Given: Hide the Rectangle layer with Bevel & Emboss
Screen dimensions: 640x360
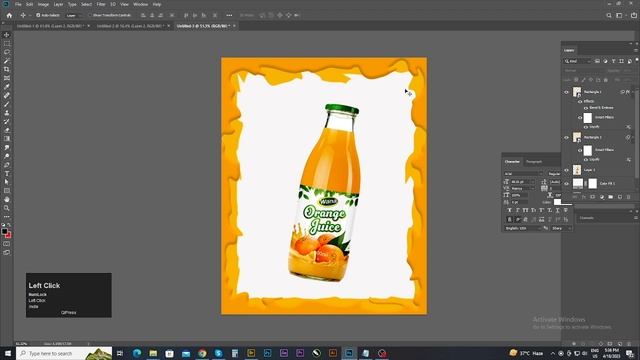Looking at the screenshot, I should 566,92.
